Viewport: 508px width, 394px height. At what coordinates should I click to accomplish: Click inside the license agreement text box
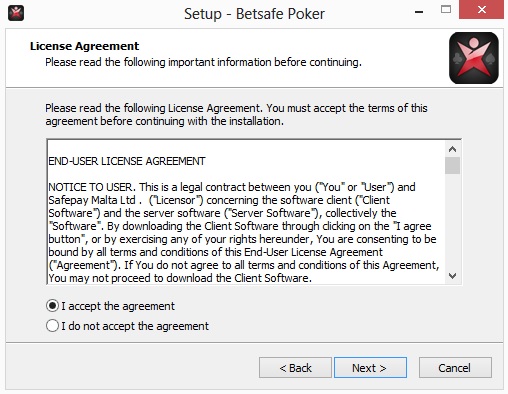pos(246,212)
